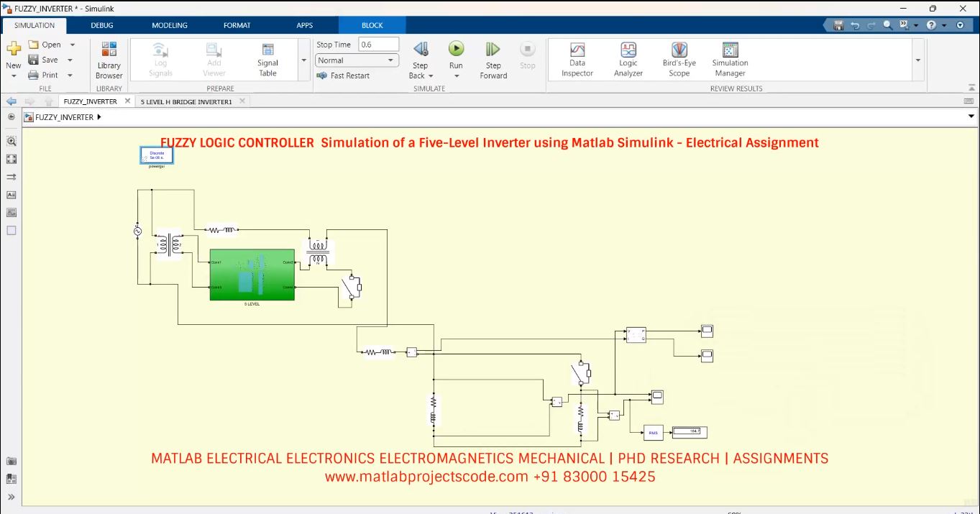Screen dimensions: 980x514
Task: Open the Prepare section expander arrow
Action: coord(303,60)
